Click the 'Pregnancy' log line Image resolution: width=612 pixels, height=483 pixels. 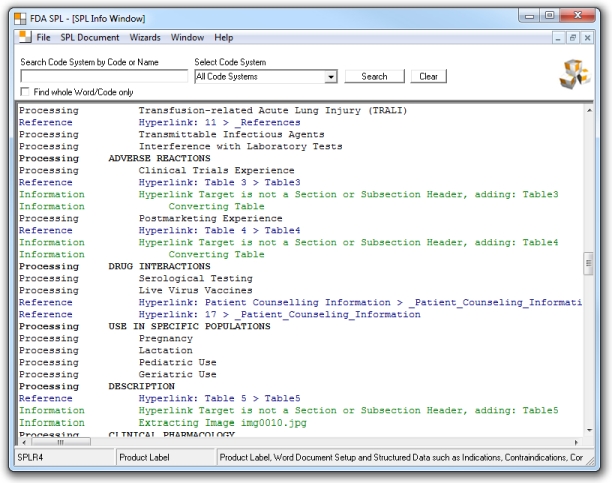pos(165,339)
